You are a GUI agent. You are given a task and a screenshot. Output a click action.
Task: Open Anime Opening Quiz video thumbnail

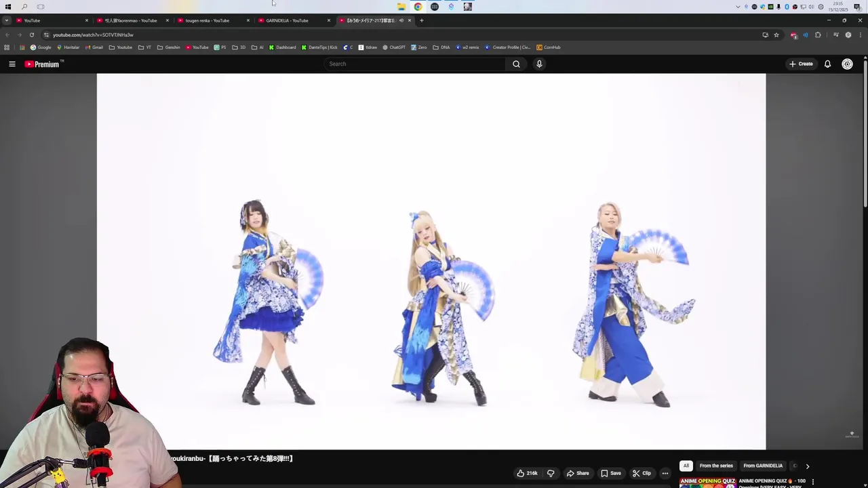(708, 483)
